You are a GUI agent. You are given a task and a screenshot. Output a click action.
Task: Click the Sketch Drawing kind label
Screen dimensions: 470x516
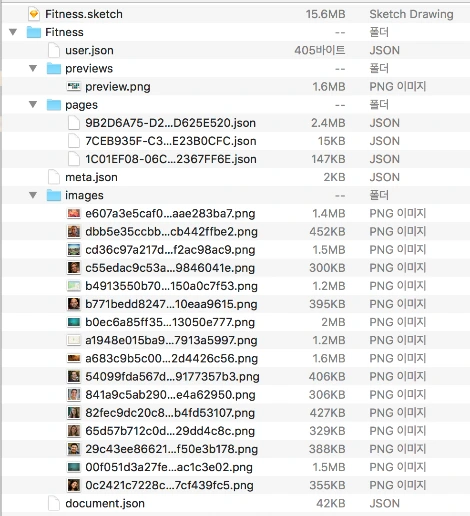411,14
